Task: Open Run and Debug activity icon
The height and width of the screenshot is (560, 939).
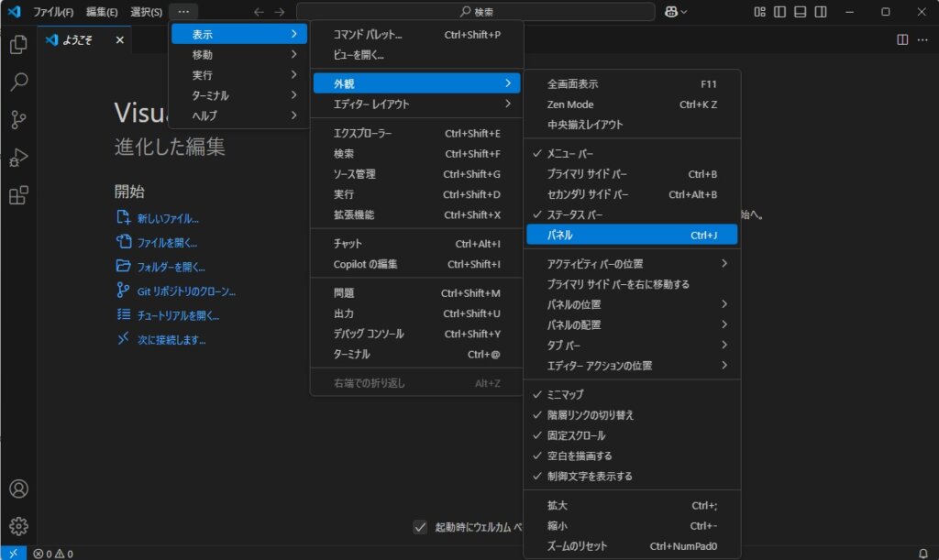Action: coord(18,158)
